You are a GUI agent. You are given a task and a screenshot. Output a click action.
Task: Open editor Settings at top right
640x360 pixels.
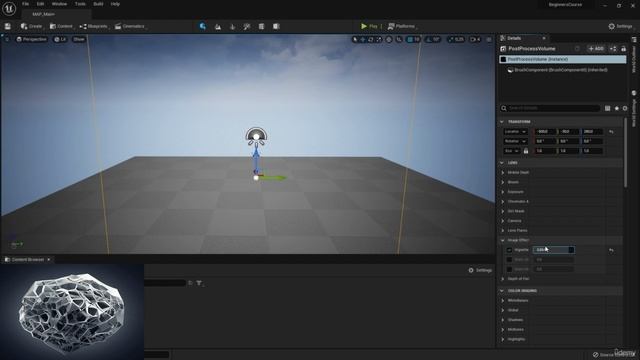[620, 26]
